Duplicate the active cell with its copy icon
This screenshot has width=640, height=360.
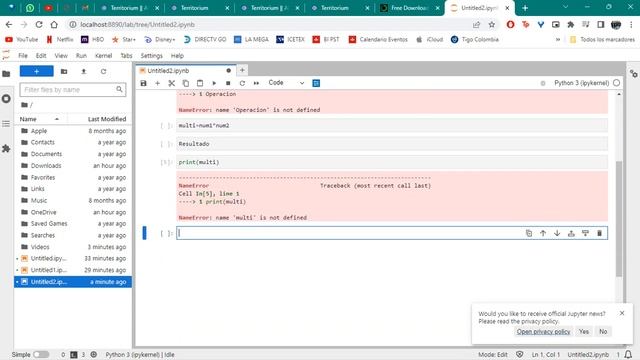[x=529, y=233]
